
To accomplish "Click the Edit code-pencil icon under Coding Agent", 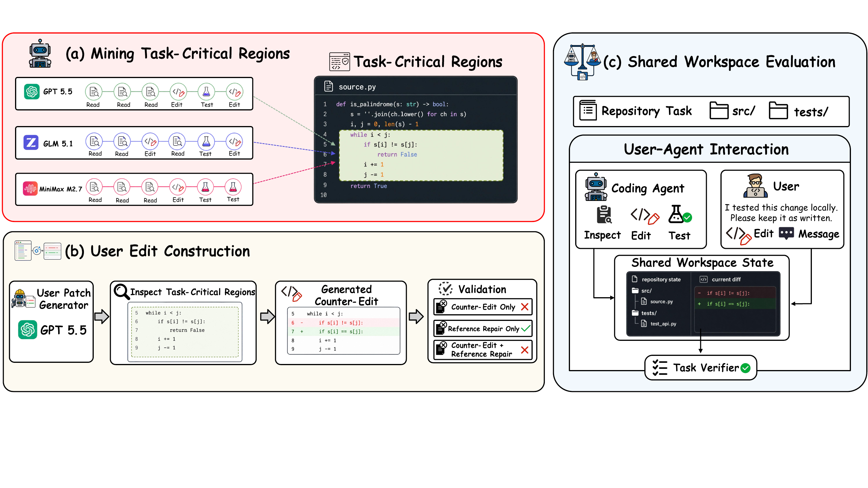I will (x=645, y=216).
